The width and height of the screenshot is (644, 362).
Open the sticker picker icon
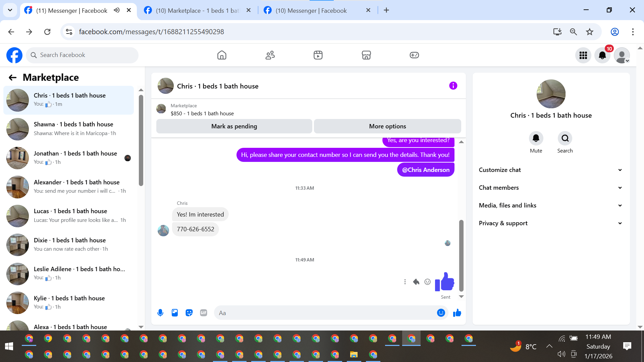[189, 313]
